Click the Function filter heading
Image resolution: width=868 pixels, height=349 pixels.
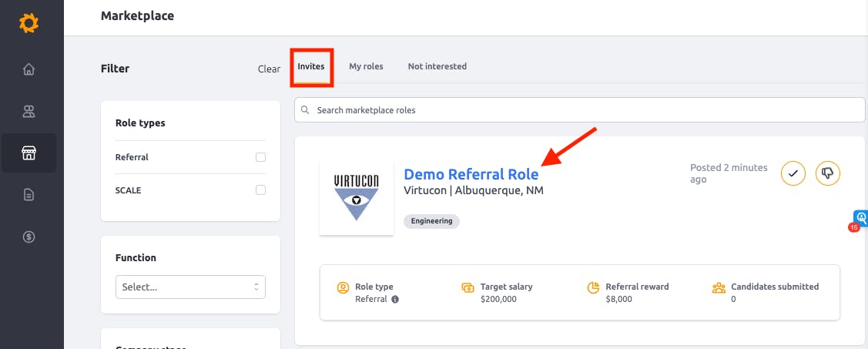[x=136, y=257]
